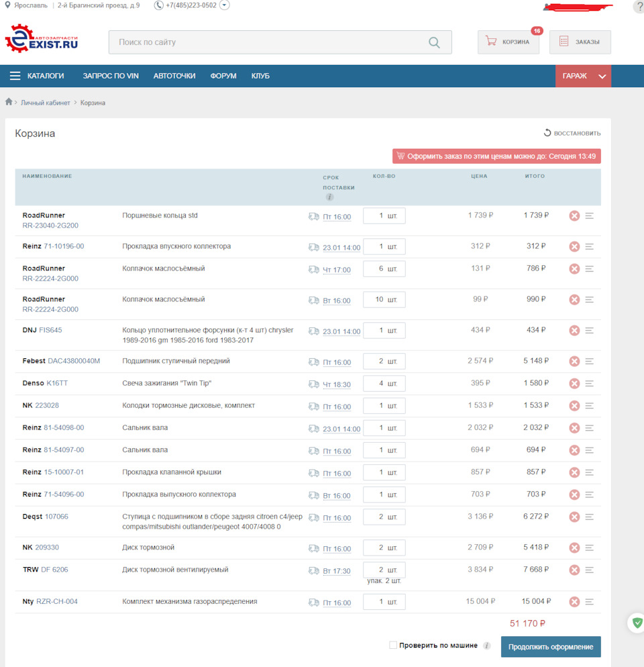
Task: Edit quantity for TRW DF 6206
Action: [384, 570]
